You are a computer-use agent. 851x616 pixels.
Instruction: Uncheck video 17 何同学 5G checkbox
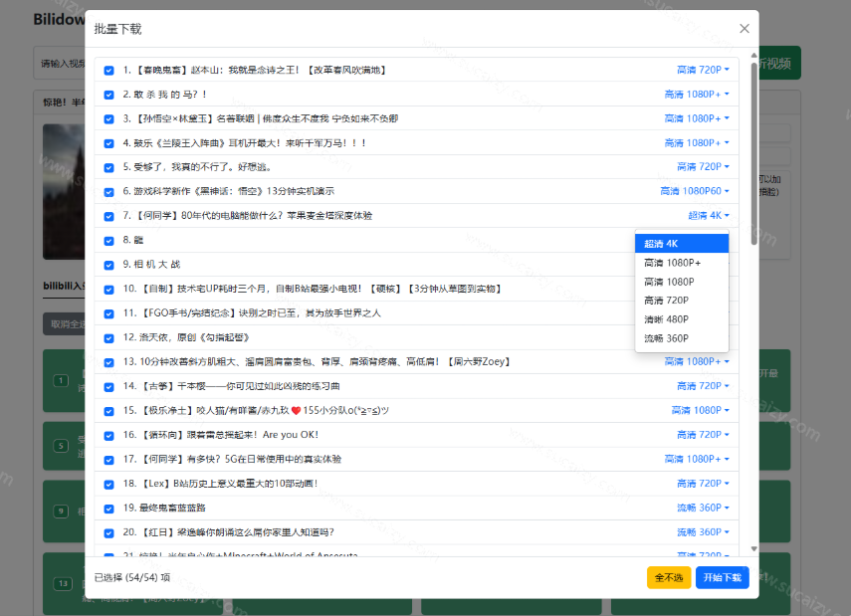[x=109, y=460]
